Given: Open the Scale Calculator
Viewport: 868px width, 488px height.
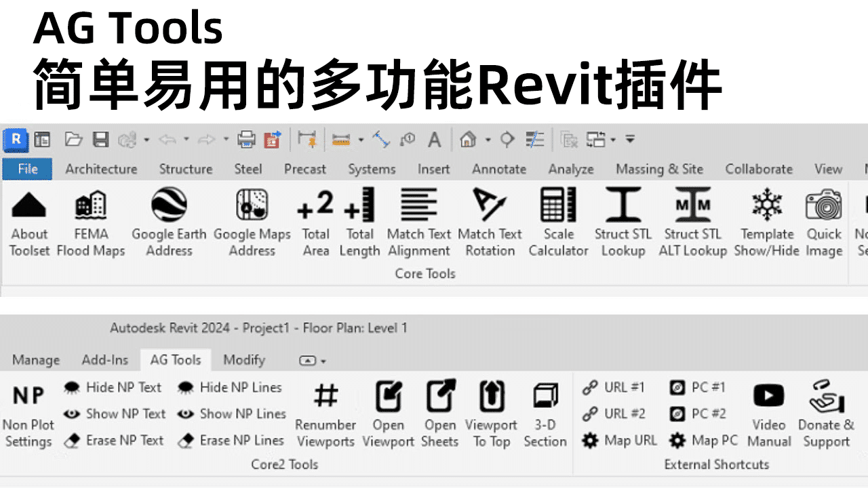Looking at the screenshot, I should 559,224.
